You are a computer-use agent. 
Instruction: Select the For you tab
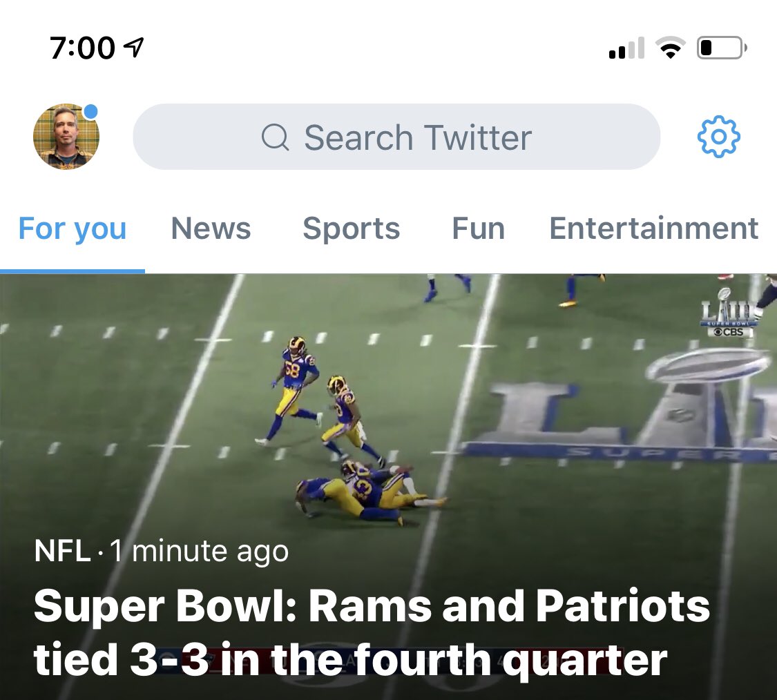pyautogui.click(x=73, y=229)
